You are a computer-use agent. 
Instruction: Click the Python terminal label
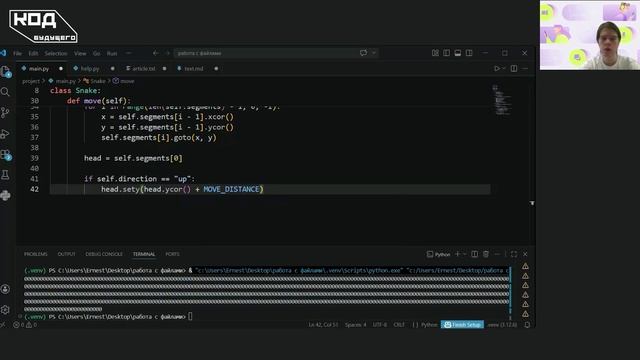(x=438, y=254)
